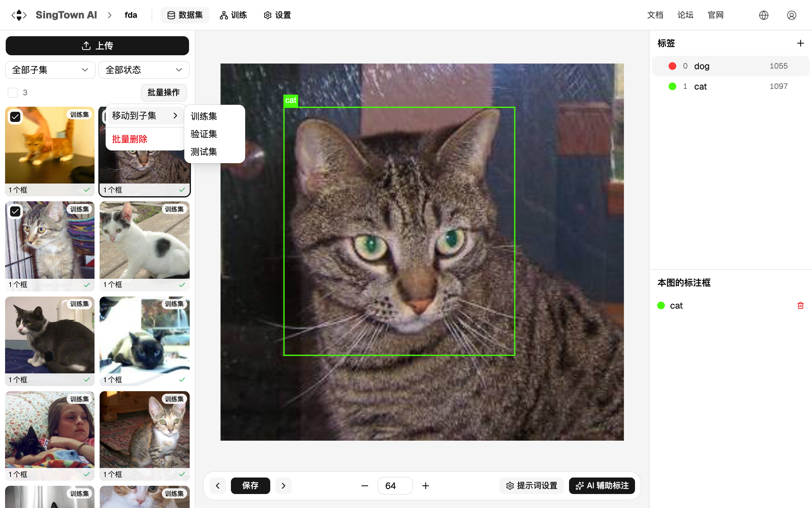Move the selection to 测试集
Viewport: 812px width, 508px height.
click(204, 152)
